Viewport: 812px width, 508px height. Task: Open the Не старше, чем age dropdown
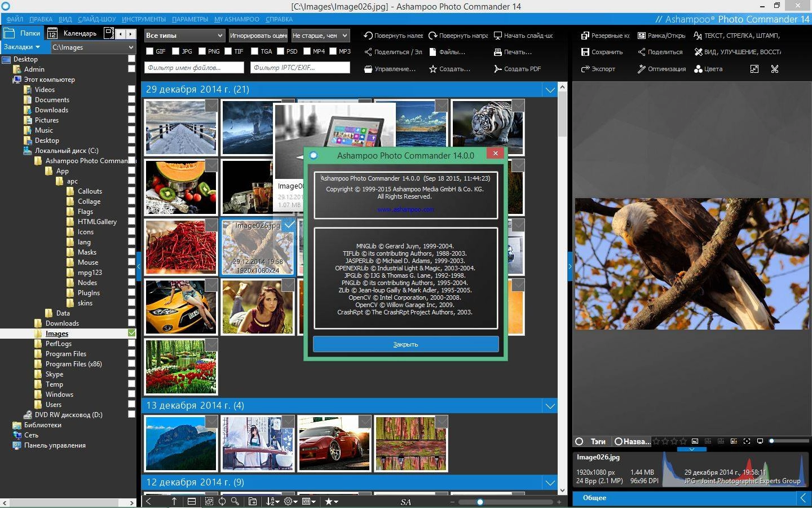(320, 36)
